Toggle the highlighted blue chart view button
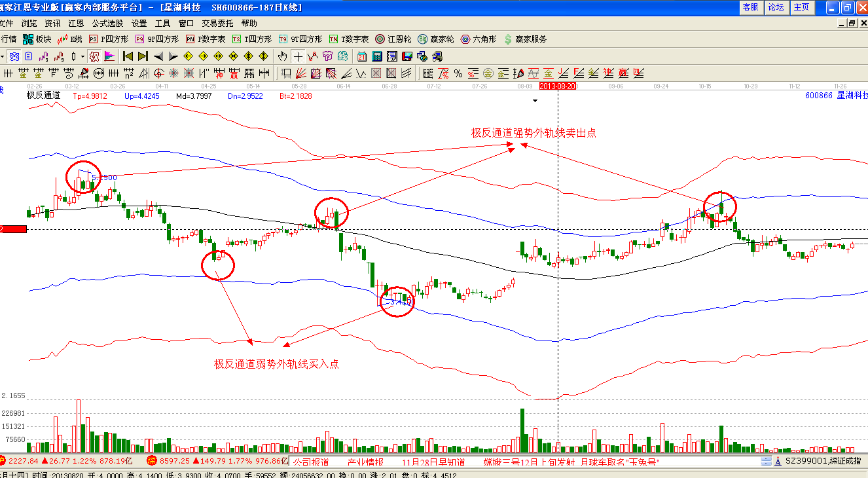 click(x=14, y=56)
